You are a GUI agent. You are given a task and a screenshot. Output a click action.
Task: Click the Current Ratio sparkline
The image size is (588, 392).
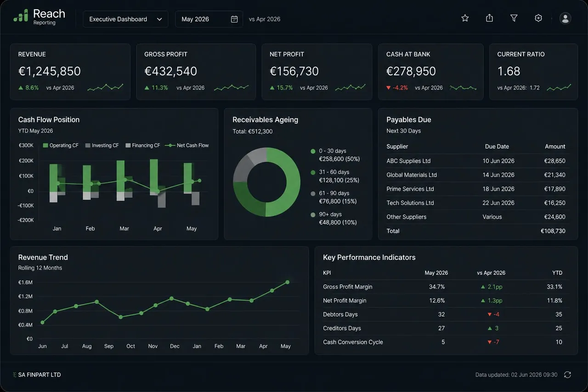pos(559,87)
